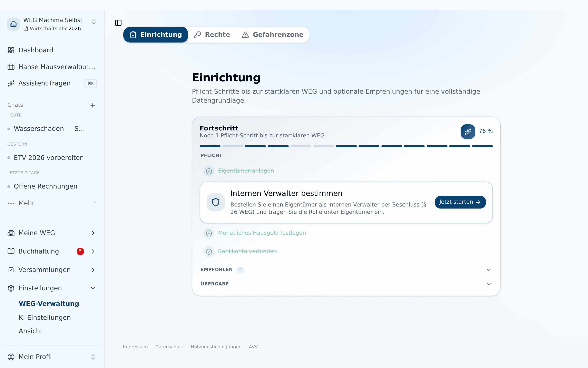Open the Mein Profil menu chevron
Image resolution: width=588 pixels, height=368 pixels.
click(x=93, y=357)
